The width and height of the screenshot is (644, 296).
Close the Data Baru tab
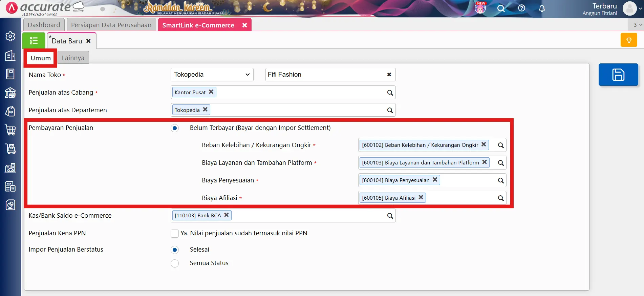tap(88, 41)
